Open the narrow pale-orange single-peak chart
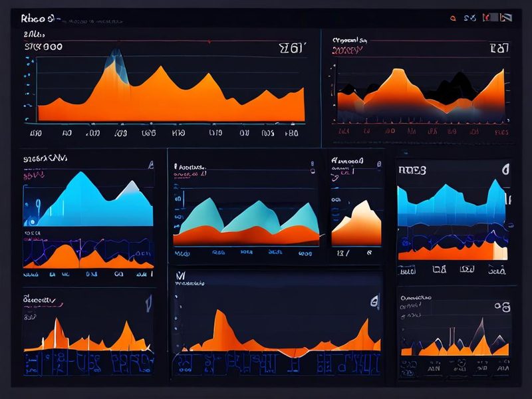 click(356, 223)
